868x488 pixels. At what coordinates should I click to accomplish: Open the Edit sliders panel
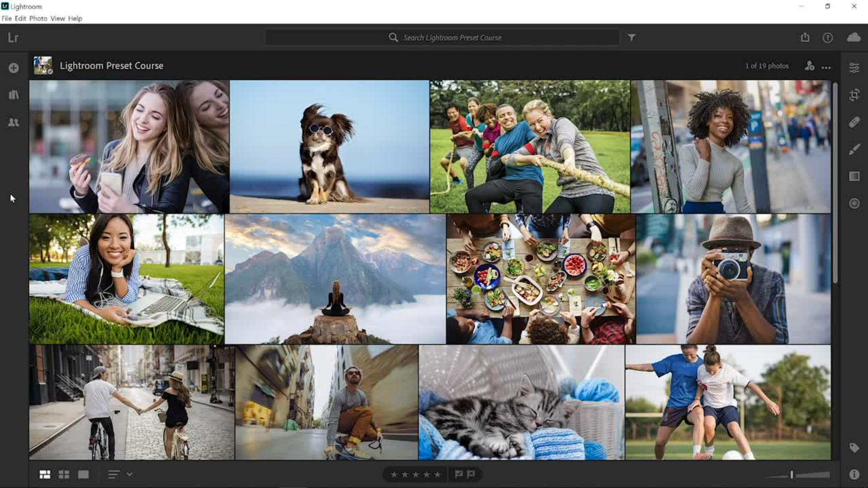coord(854,68)
